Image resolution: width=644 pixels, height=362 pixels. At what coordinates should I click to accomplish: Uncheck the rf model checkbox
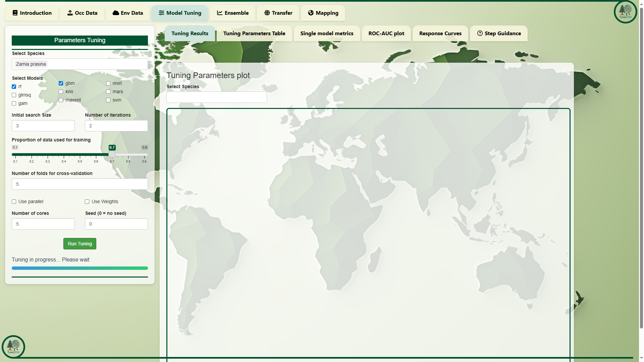click(x=14, y=87)
